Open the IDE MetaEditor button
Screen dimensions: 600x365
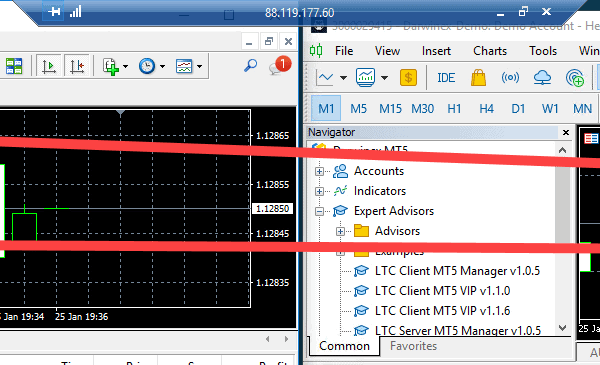446,78
